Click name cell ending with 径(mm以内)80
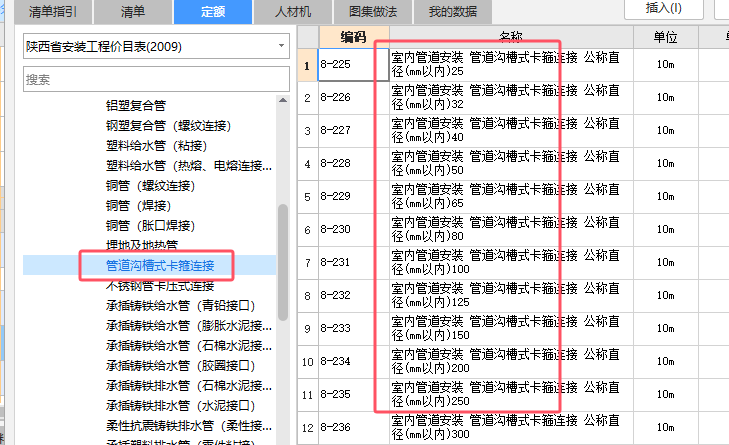This screenshot has width=729, height=445. click(x=511, y=230)
